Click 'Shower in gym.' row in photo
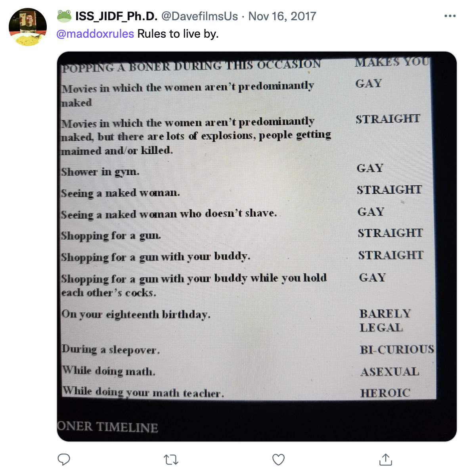This screenshot has width=467, height=476. (x=100, y=172)
